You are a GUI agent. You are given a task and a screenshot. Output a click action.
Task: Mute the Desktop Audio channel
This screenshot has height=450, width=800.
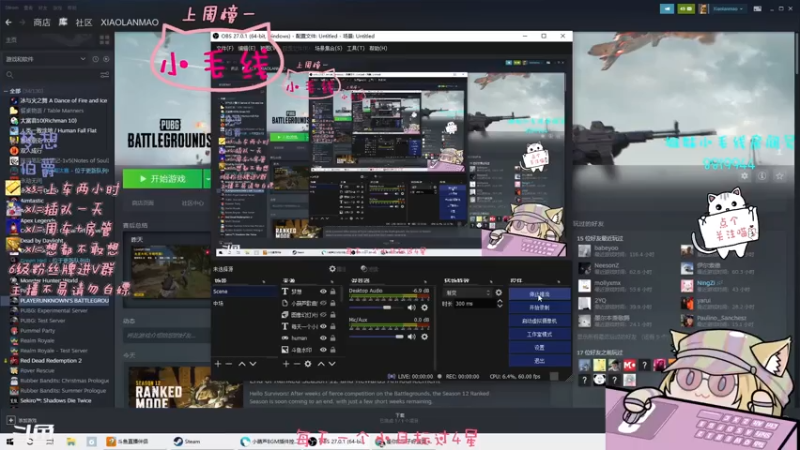point(412,308)
